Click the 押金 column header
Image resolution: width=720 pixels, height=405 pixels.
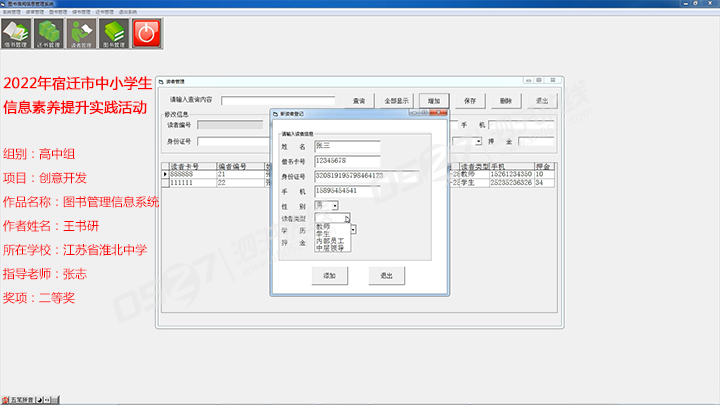point(544,166)
